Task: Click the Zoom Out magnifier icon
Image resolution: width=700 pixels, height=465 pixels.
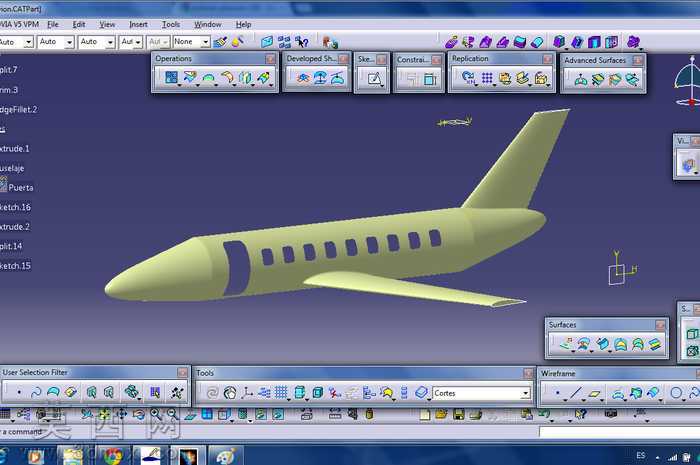Action: [x=172, y=414]
